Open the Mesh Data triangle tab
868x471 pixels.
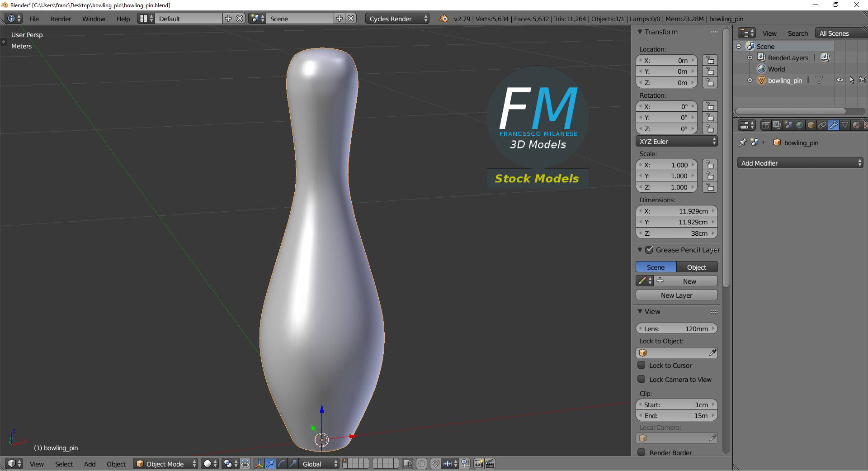pos(845,125)
